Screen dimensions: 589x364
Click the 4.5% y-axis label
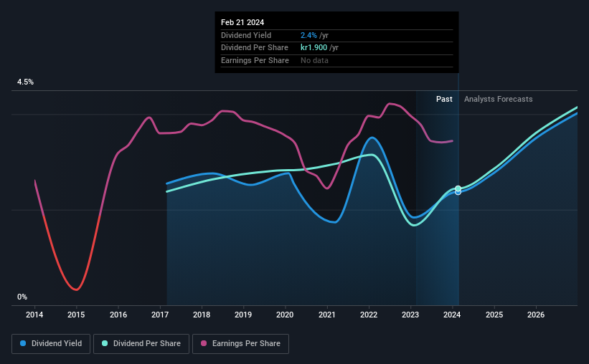[25, 82]
